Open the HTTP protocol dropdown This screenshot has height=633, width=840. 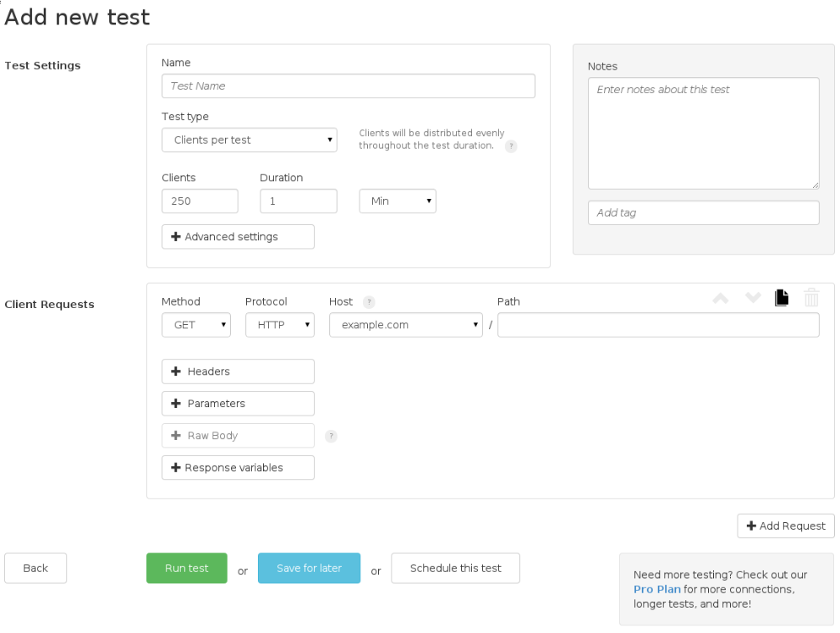pyautogui.click(x=280, y=325)
